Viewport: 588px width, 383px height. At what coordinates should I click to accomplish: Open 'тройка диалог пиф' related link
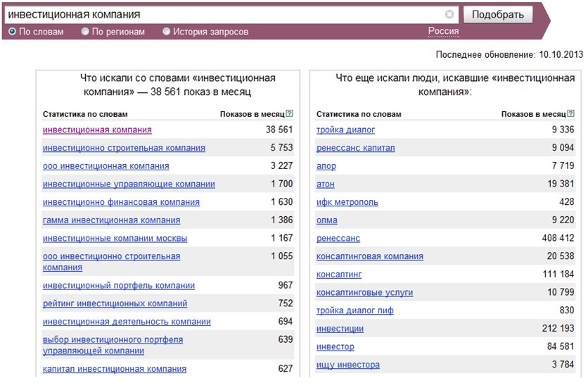tap(354, 310)
